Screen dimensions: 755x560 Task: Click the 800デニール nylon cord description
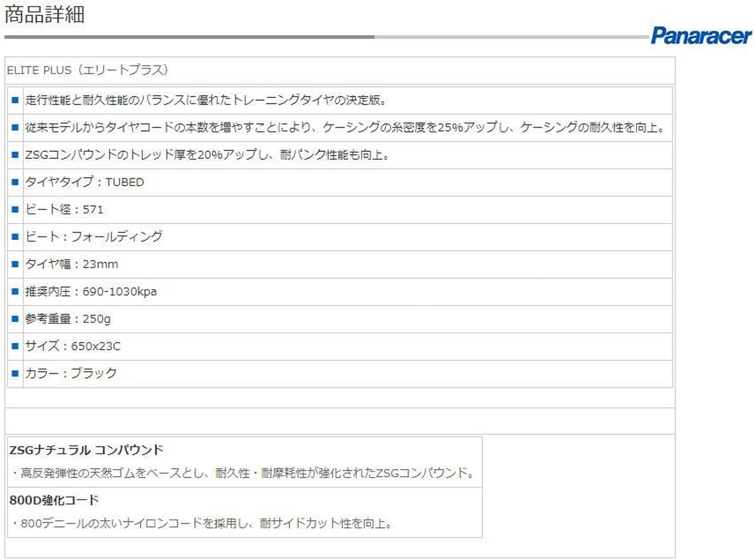202,524
